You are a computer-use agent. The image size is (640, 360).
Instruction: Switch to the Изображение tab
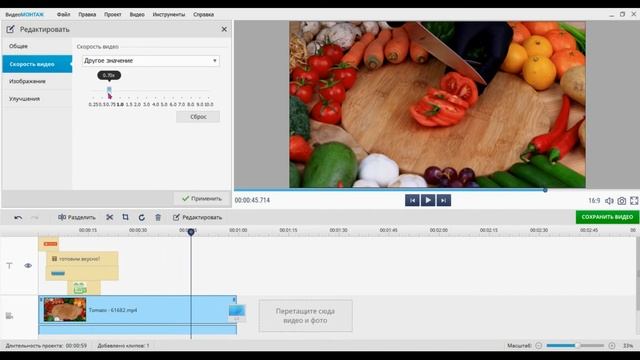(37, 81)
